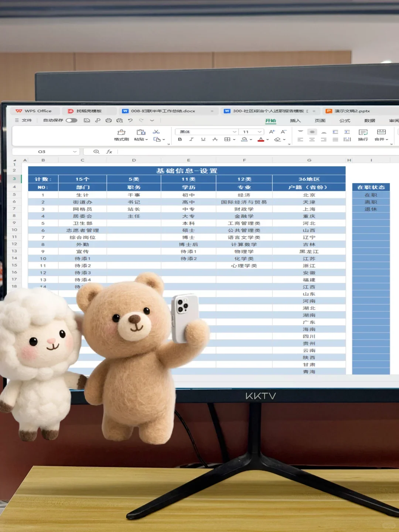
Task: Expand quick access toolbar customize chevron
Action: [x=152, y=120]
